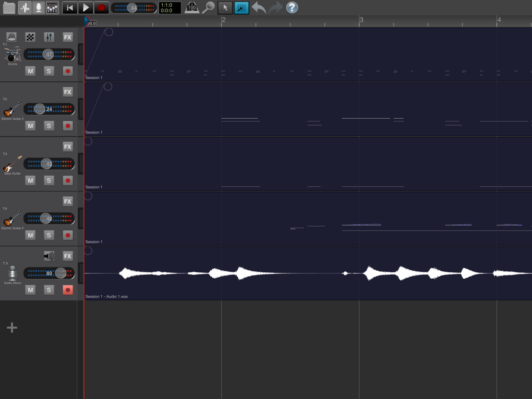Arm the Drums track for recording
The image size is (532, 399).
click(68, 71)
